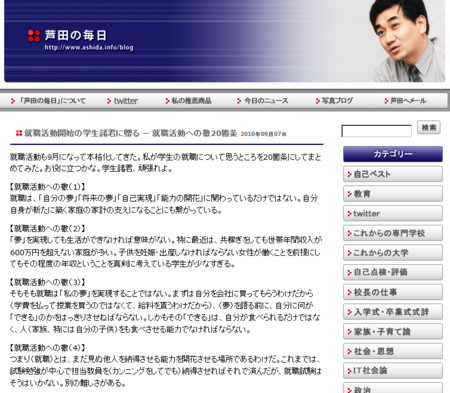The height and width of the screenshot is (393, 450).
Task: Click the heading 【就職活動への檄(2)】
Action: pyautogui.click(x=47, y=228)
